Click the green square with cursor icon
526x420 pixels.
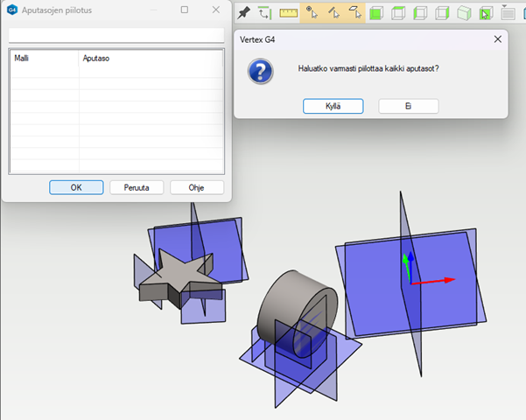(x=487, y=13)
